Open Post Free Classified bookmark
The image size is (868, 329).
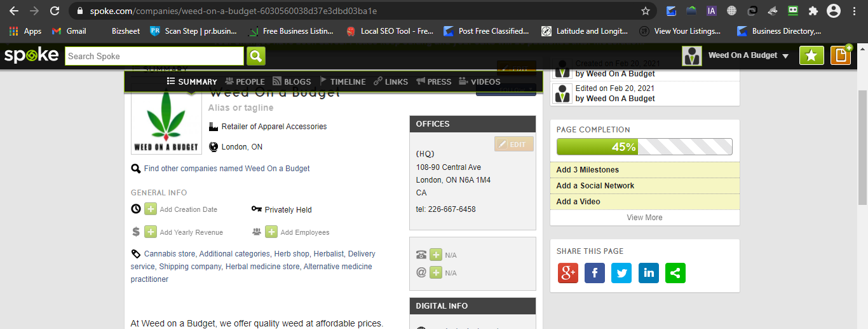point(486,31)
